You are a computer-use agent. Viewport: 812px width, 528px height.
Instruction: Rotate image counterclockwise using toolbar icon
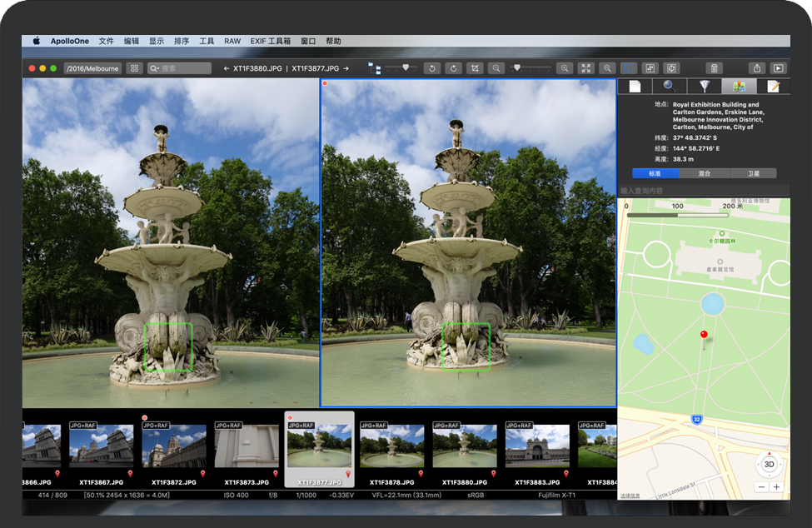point(431,68)
